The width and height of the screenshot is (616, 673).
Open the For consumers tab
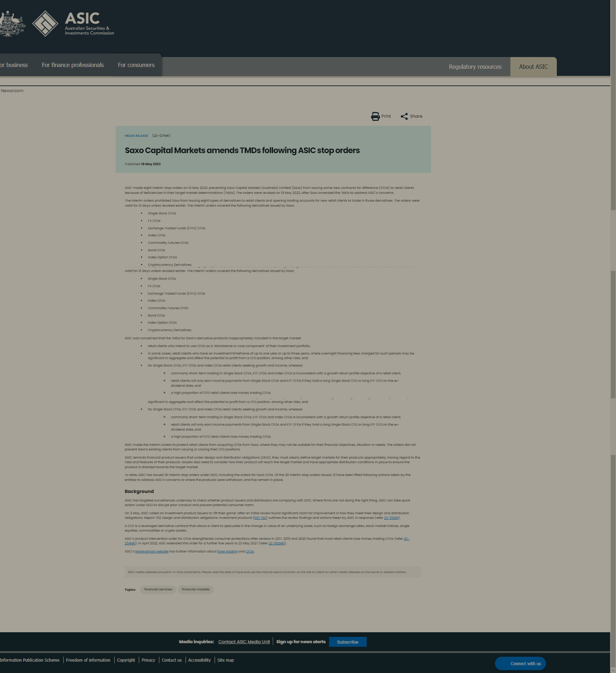pyautogui.click(x=136, y=65)
